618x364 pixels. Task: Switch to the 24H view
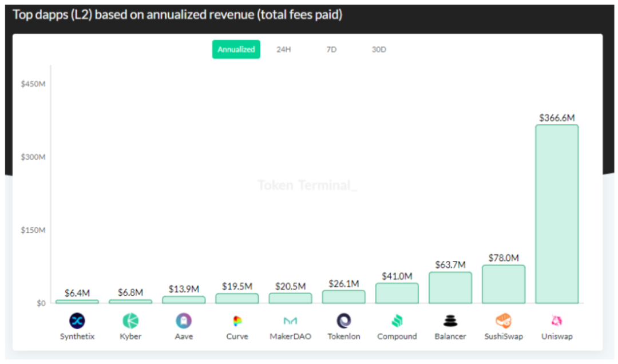pyautogui.click(x=284, y=50)
